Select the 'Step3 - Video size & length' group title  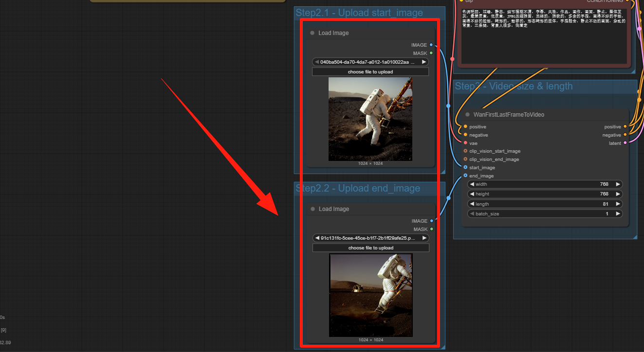pyautogui.click(x=514, y=86)
